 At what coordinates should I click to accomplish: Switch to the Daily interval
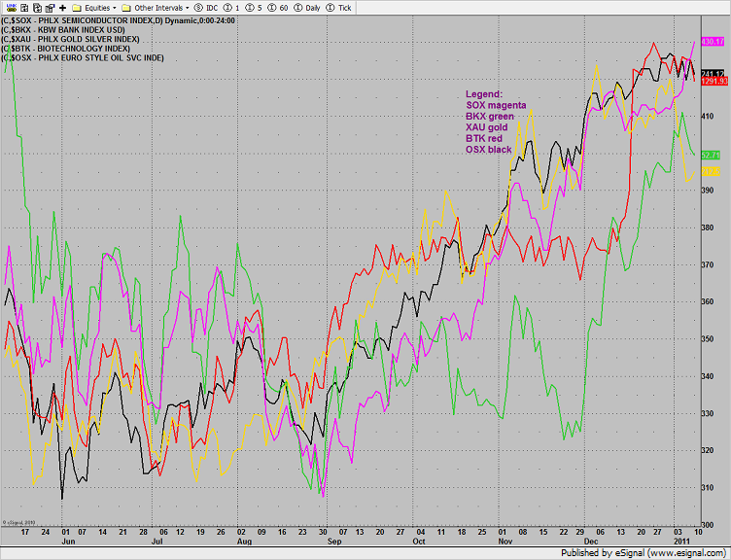point(306,8)
